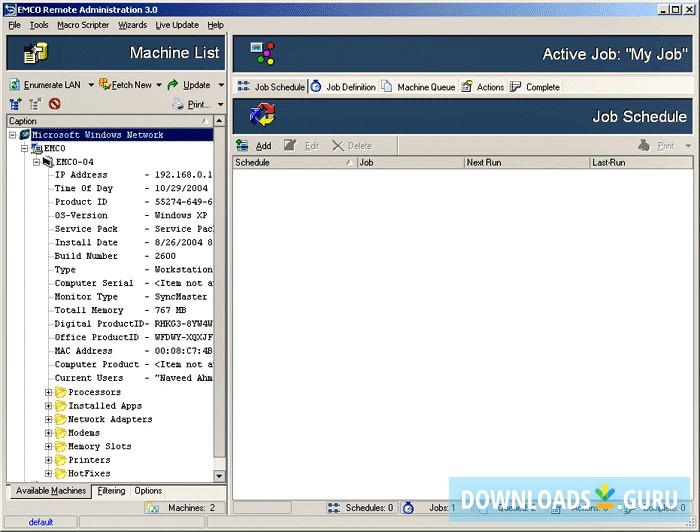The width and height of the screenshot is (700, 532).
Task: Open the Update dropdown arrow
Action: [x=221, y=85]
